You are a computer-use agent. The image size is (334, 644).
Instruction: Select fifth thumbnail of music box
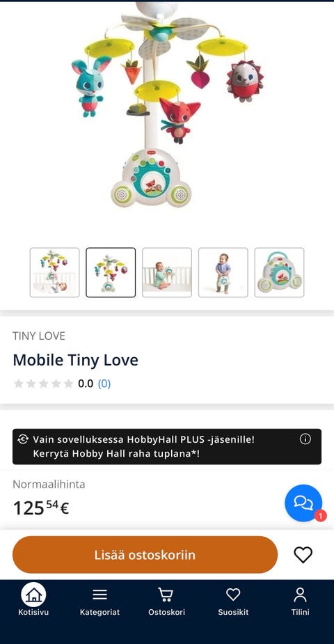pyautogui.click(x=280, y=272)
